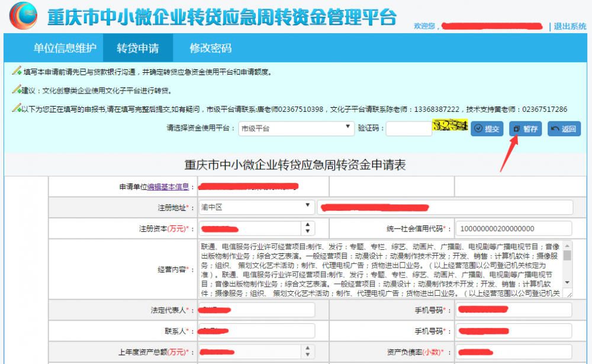Viewport: 592px width, 364px height.
Task: Click the 经营内容 scrollbar down arrow
Action: pyautogui.click(x=567, y=283)
